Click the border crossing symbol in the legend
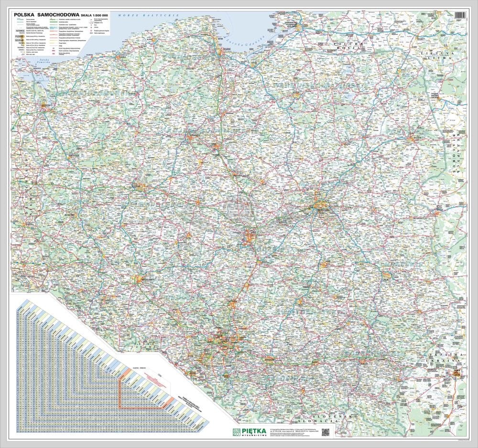Screen dimensions: 478x448 click(x=91, y=31)
